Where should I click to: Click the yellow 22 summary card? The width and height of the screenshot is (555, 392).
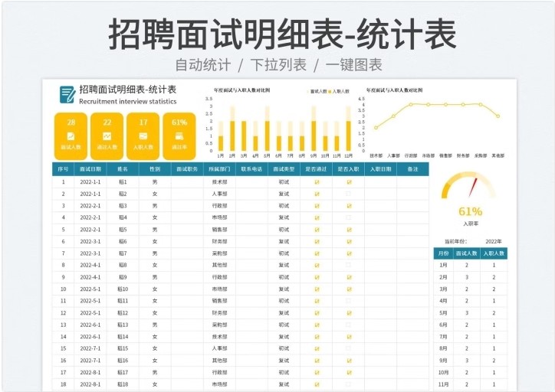point(107,136)
